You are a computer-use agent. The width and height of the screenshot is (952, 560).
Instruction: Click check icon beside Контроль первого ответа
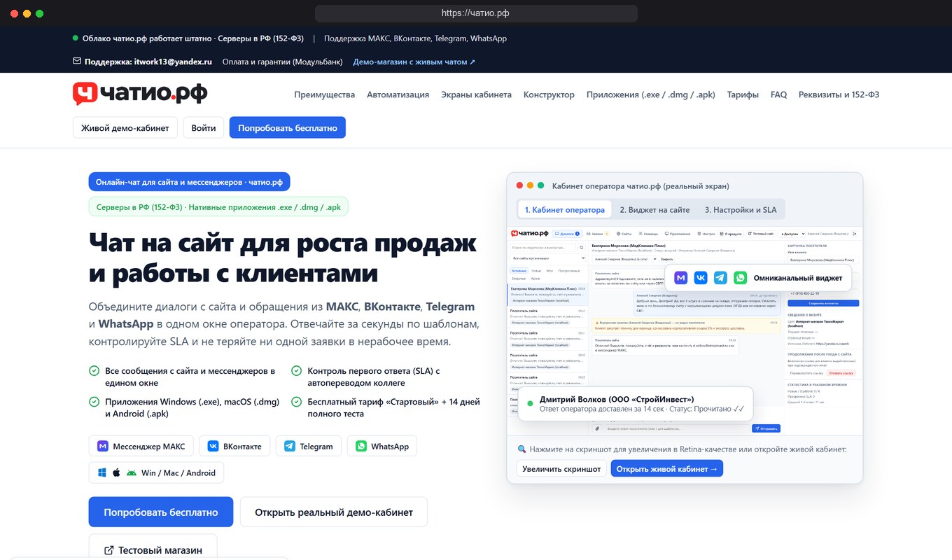click(296, 371)
